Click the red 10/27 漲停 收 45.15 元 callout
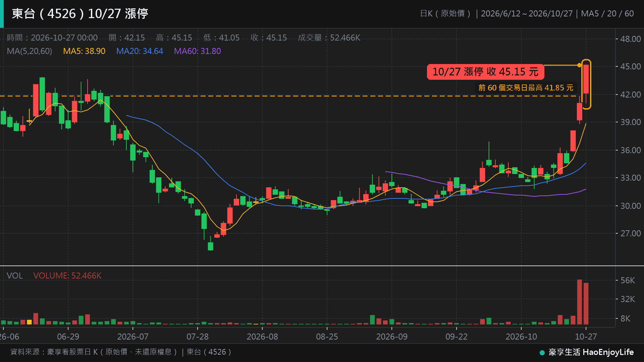This screenshot has width=644, height=362. click(485, 72)
